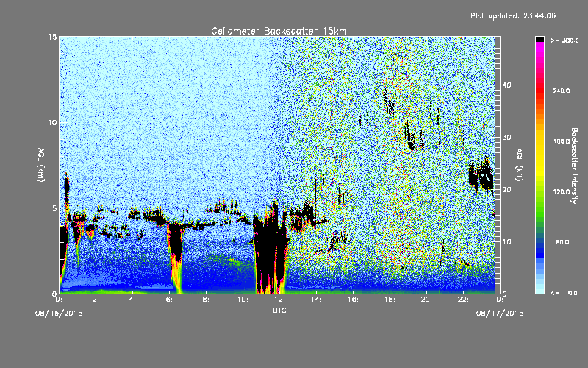Click the "6:" hour tick on the UTC axis
The image size is (588, 368).
[170, 300]
